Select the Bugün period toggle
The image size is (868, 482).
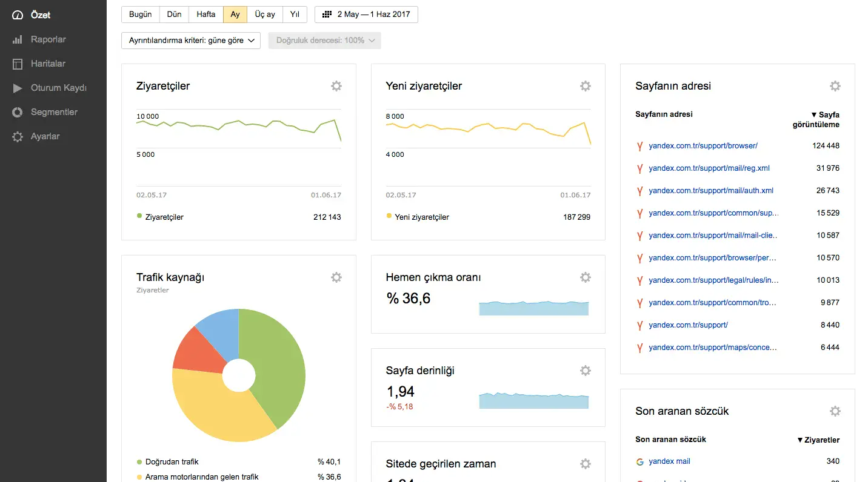(141, 15)
